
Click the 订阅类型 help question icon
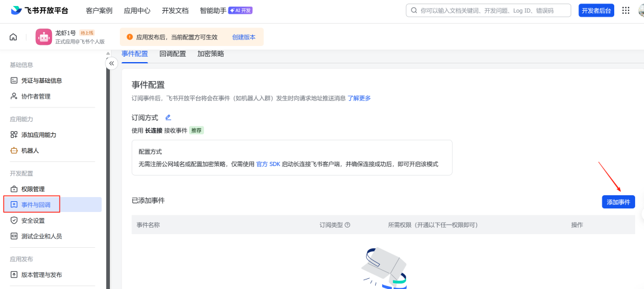pos(348,225)
